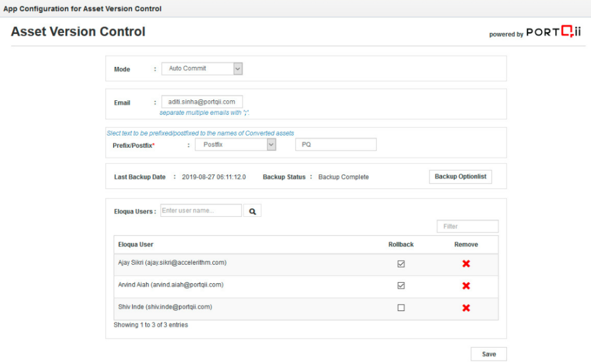Click the PQ prefix text field
The image size is (591, 364).
335,145
